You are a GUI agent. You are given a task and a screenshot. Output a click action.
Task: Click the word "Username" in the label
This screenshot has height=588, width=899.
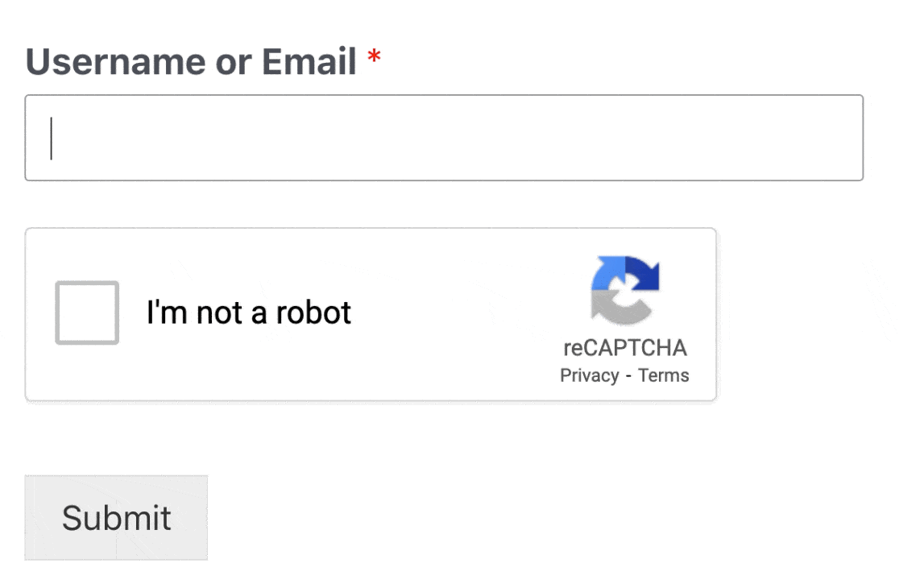(116, 62)
